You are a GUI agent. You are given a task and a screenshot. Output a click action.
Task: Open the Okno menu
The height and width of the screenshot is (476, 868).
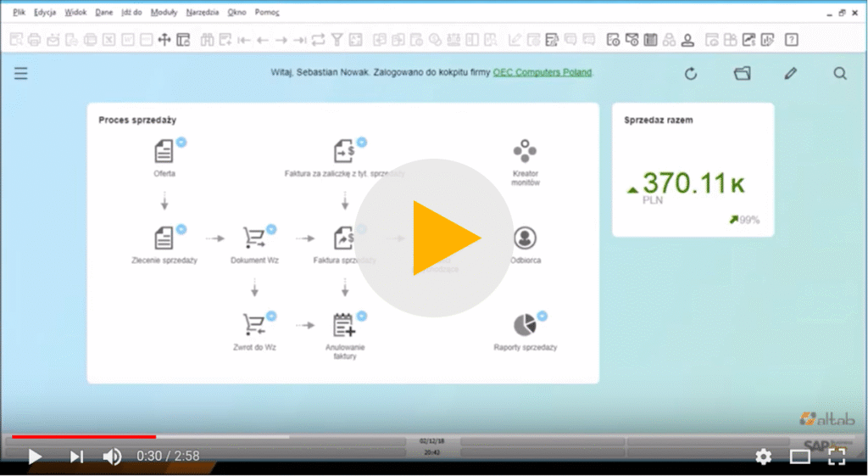tap(237, 12)
